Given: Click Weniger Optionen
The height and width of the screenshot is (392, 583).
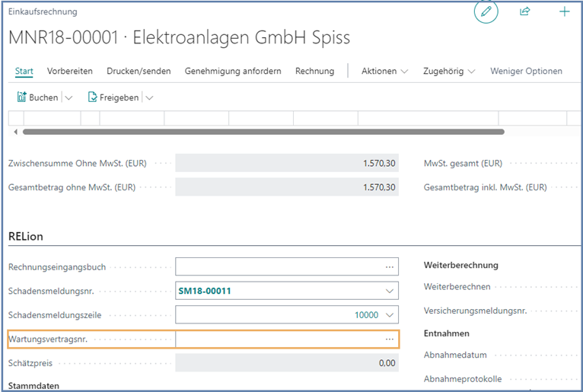Looking at the screenshot, I should (526, 71).
